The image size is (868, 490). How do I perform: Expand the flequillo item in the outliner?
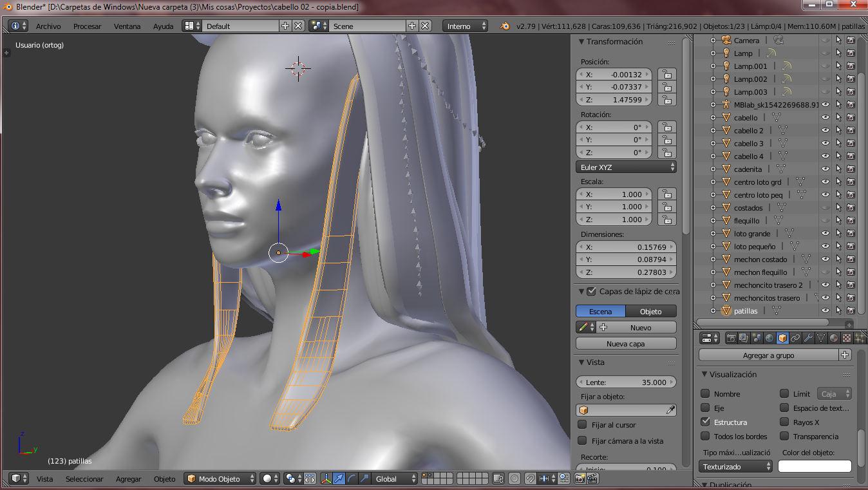(713, 221)
